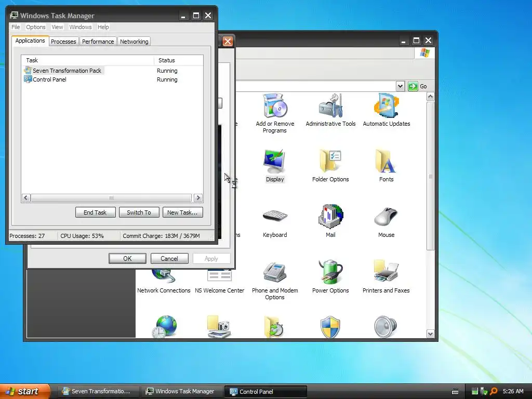Viewport: 532px width, 399px height.
Task: Switch to the Performance tab
Action: 98,42
